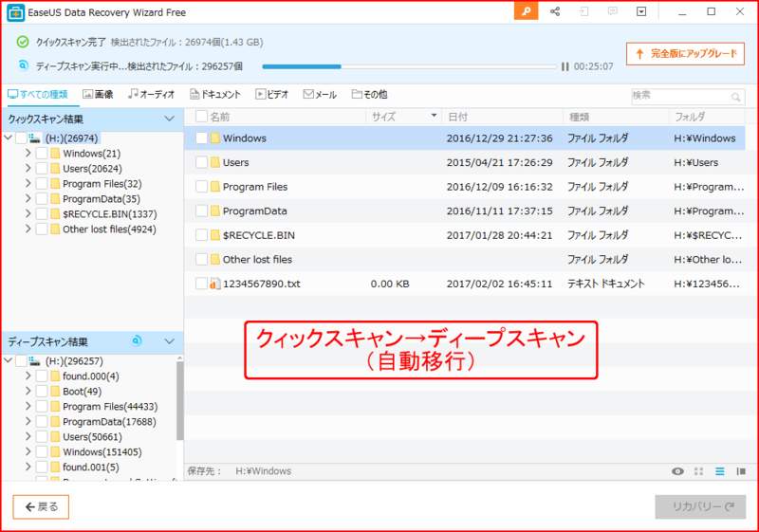
Task: Click the deep scan tree scrollbar
Action: [179, 400]
